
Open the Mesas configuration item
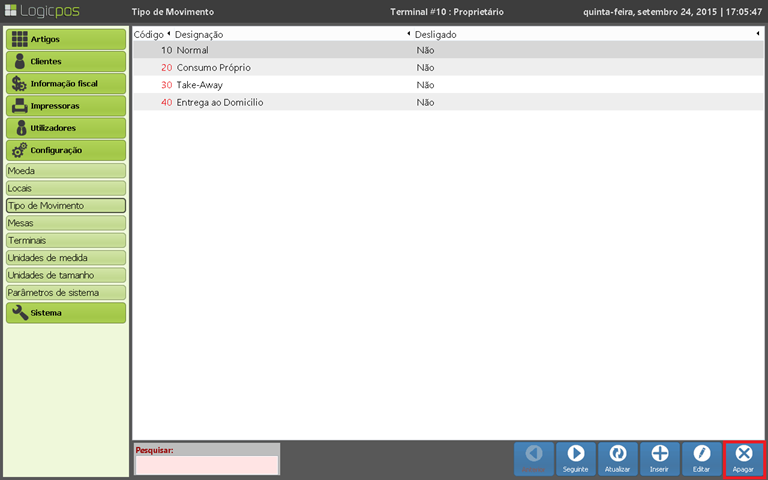pyautogui.click(x=66, y=223)
